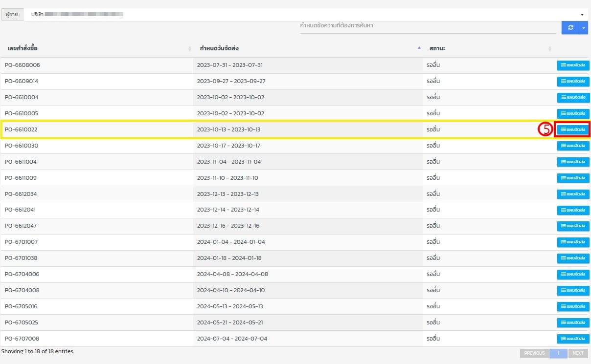Viewport: 591px width, 364px height.
Task: Click the blue refresh icon button
Action: pos(570,28)
